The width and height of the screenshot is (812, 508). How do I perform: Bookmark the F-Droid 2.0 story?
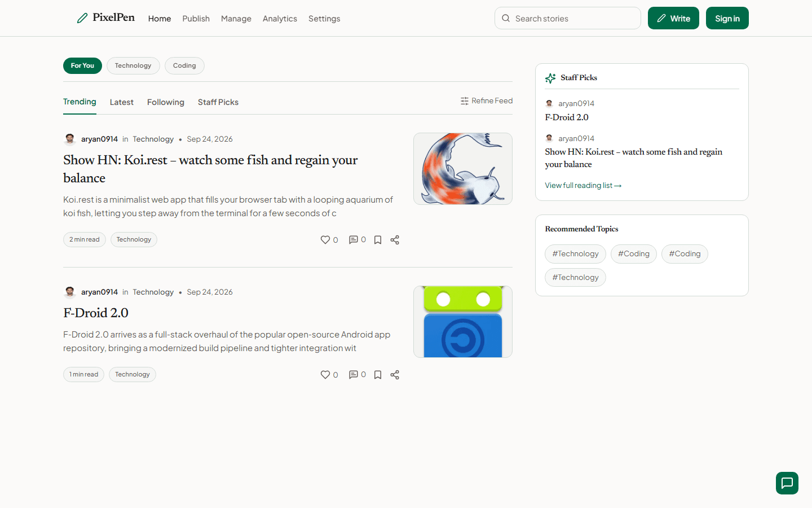coord(378,375)
